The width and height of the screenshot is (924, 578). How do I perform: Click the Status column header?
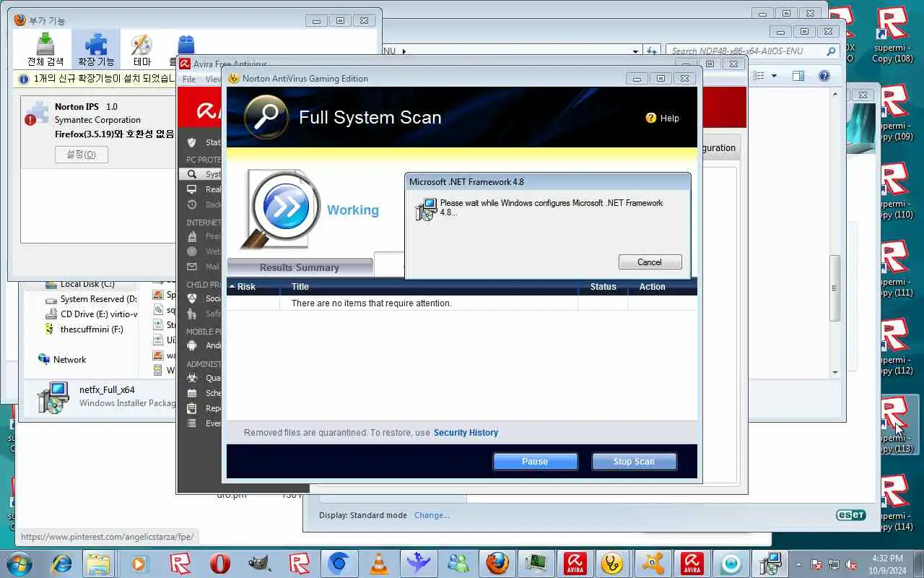(603, 287)
